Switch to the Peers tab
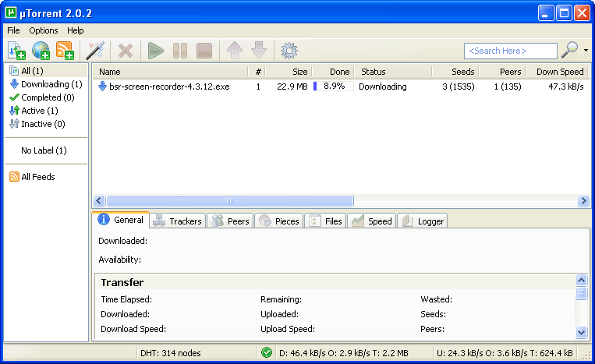The width and height of the screenshot is (595, 364). point(230,221)
